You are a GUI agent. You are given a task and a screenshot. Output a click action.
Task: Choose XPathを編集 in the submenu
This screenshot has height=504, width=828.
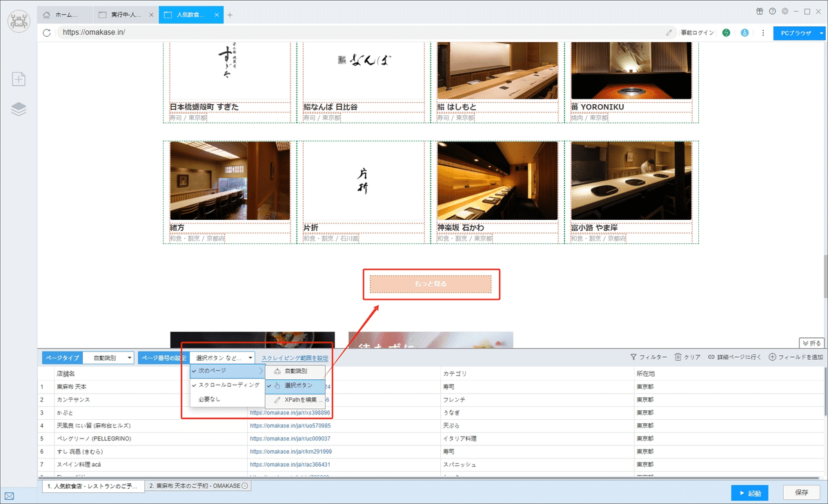295,399
